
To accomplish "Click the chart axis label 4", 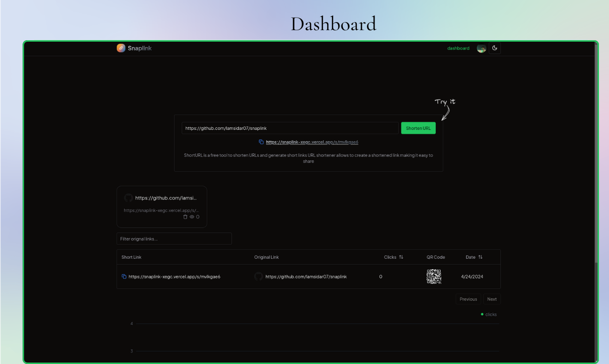I will (x=131, y=324).
